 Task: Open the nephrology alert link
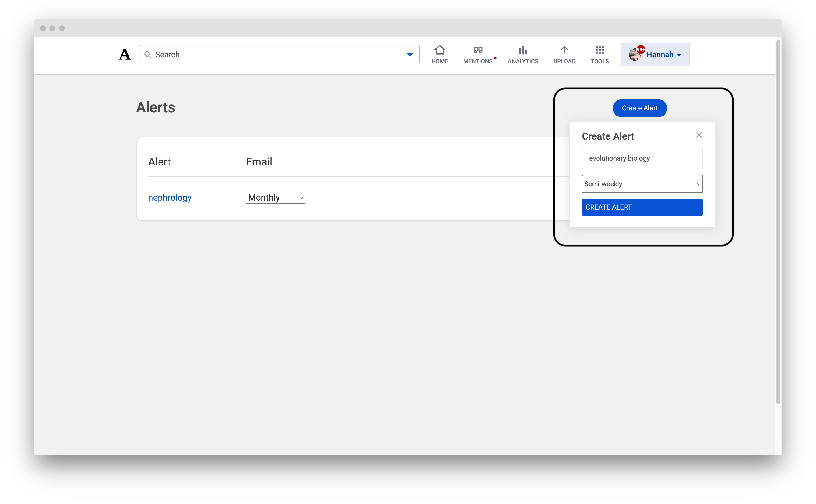point(170,197)
